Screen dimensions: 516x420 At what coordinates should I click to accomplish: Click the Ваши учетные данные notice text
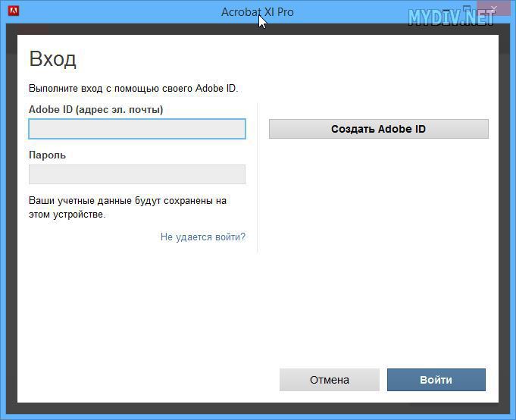tap(128, 208)
